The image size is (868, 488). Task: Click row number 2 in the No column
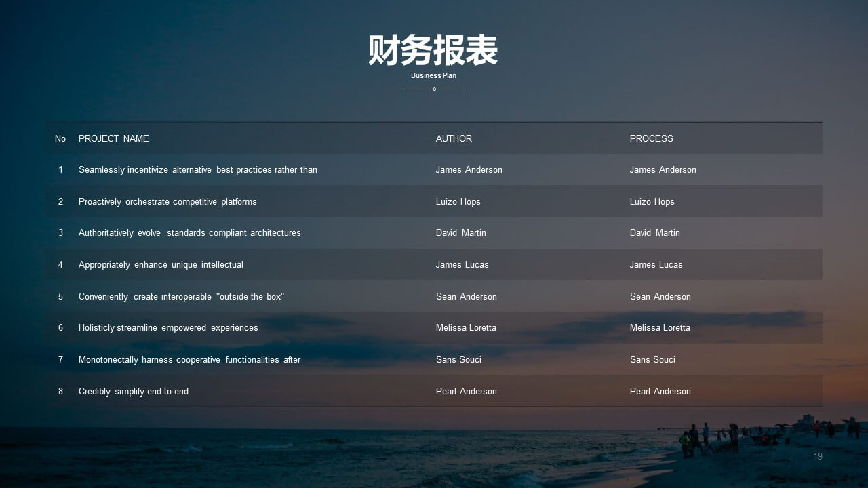(x=60, y=201)
